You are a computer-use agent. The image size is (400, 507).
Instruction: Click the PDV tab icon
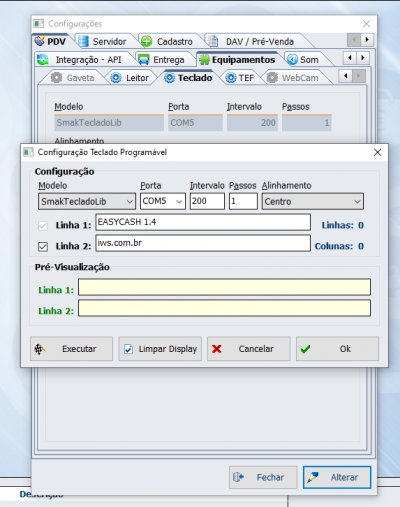[x=40, y=41]
